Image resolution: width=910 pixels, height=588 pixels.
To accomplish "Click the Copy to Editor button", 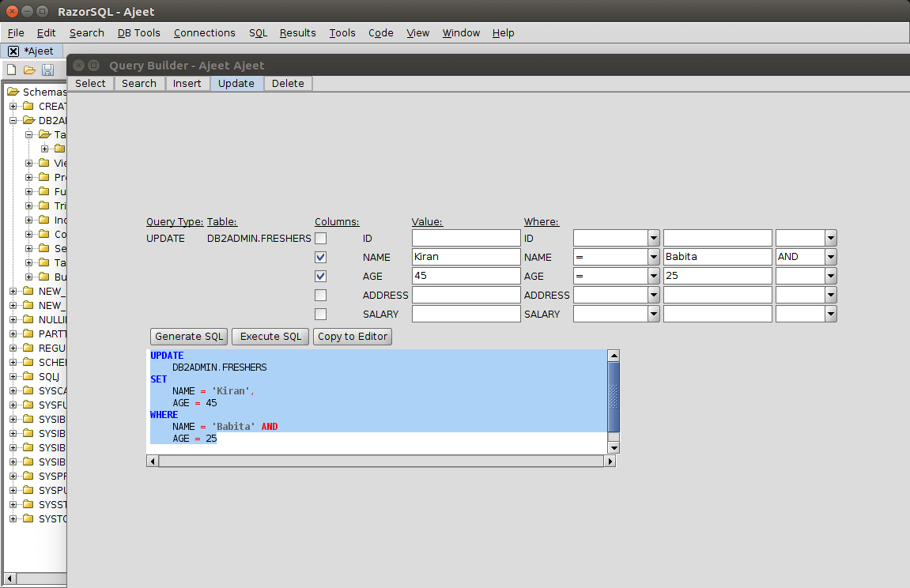I will pyautogui.click(x=353, y=337).
